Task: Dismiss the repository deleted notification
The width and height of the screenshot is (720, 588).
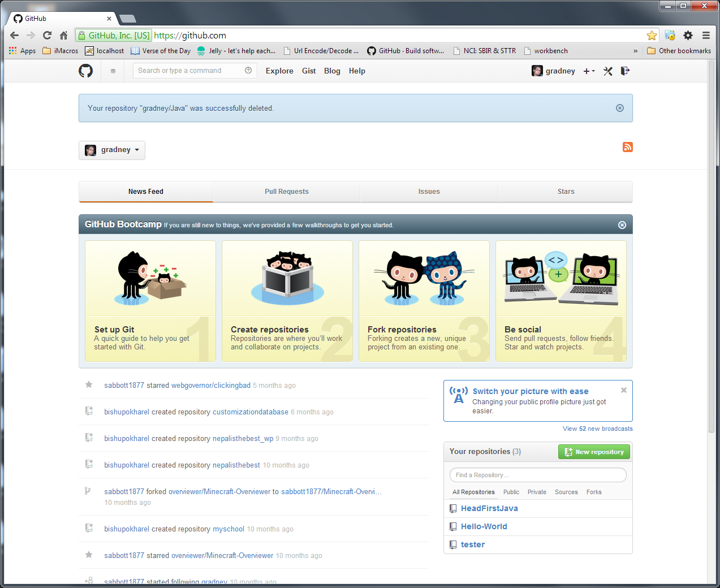Action: coord(619,107)
